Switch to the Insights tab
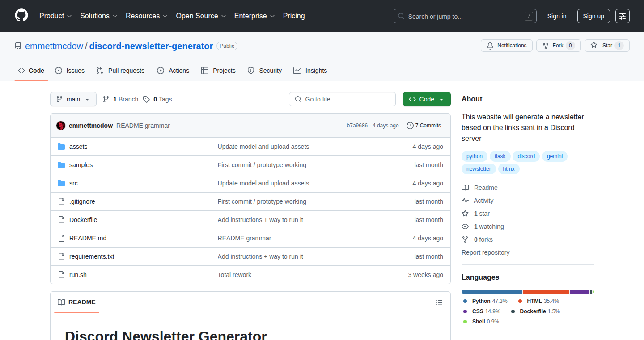Screen dimensions: 644x340 point(310,71)
